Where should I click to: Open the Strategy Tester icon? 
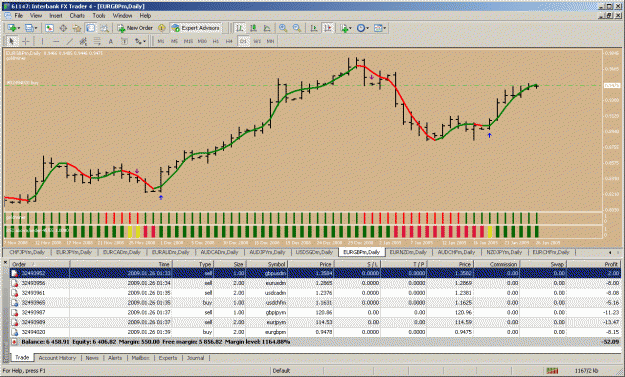[104, 28]
